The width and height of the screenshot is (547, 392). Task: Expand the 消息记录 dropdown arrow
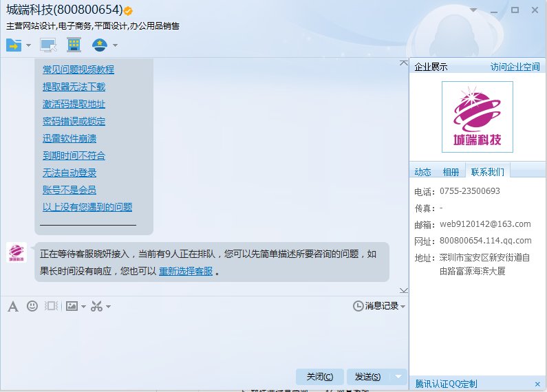403,307
